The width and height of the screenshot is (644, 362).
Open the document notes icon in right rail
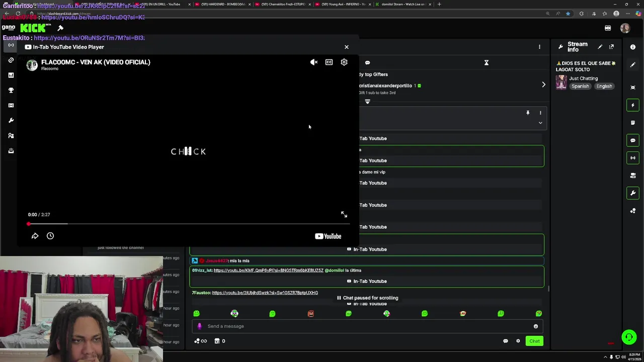[633, 123]
